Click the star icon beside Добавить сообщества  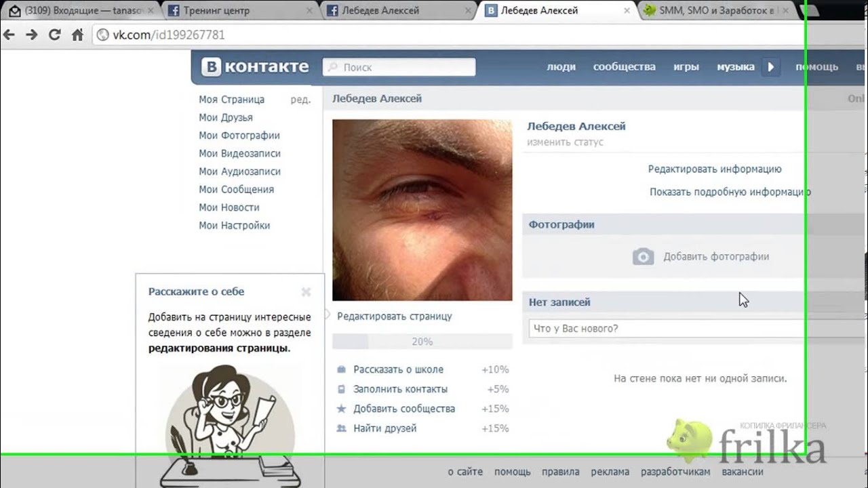(341, 409)
